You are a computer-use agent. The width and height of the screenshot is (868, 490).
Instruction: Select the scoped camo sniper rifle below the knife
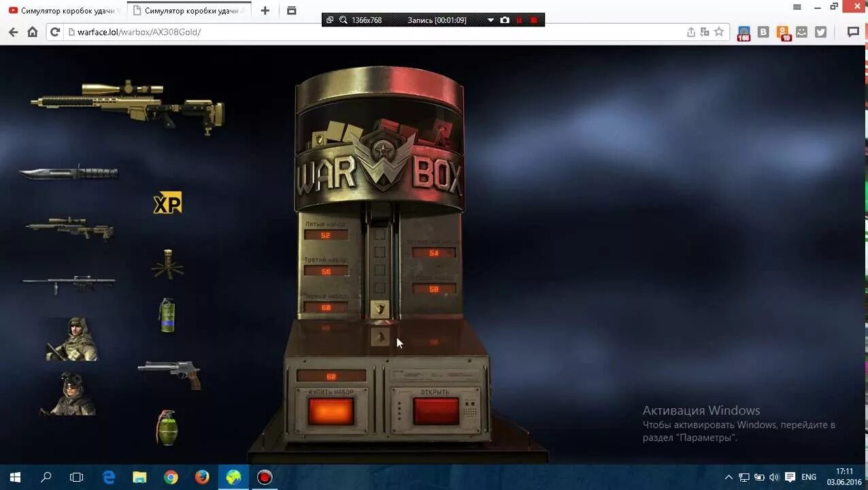tap(69, 227)
